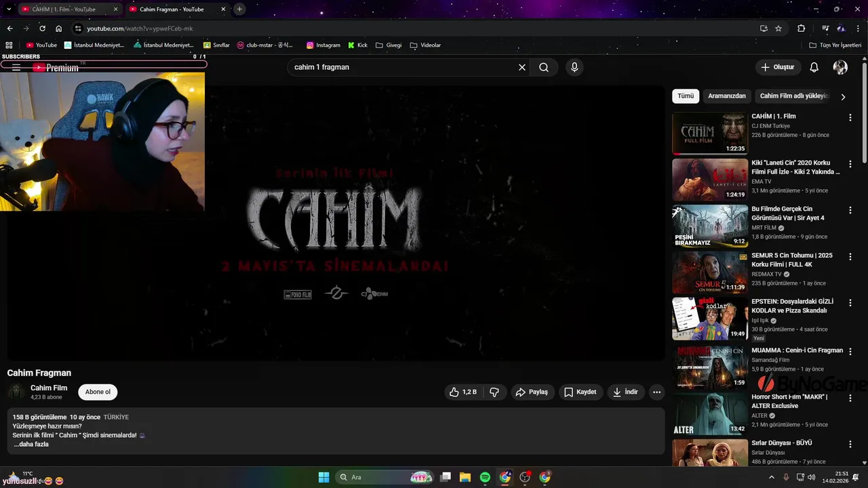Image resolution: width=868 pixels, height=488 pixels.
Task: Subscribe with Abone ol button
Action: click(x=98, y=392)
